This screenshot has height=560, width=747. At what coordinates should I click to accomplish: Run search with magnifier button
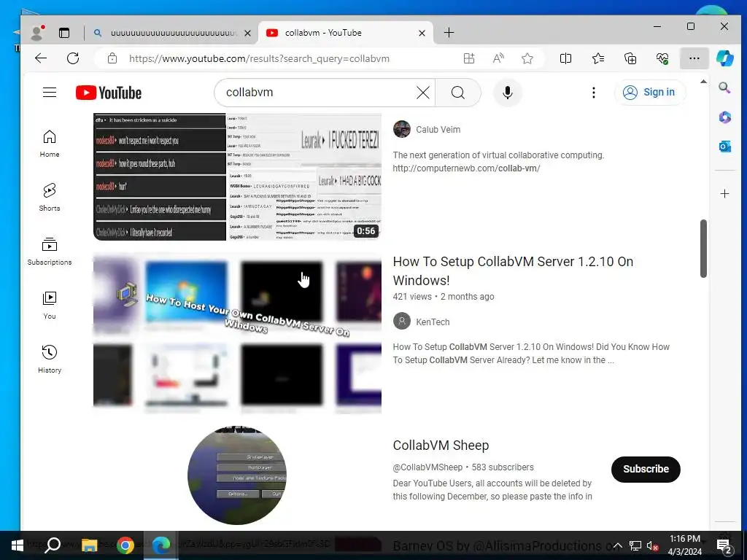[458, 93]
